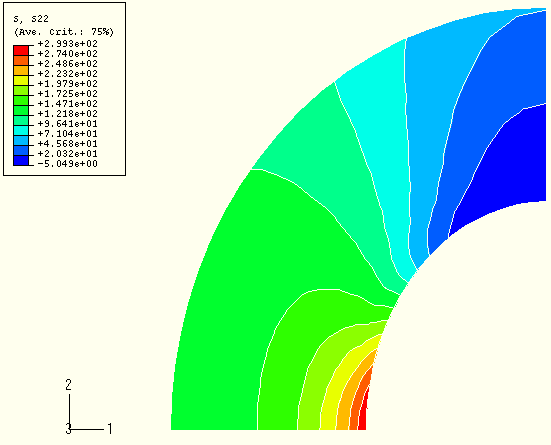This screenshot has width=551, height=445.
Task: Click the coordinate triad axis labeled 2
Action: 69,385
